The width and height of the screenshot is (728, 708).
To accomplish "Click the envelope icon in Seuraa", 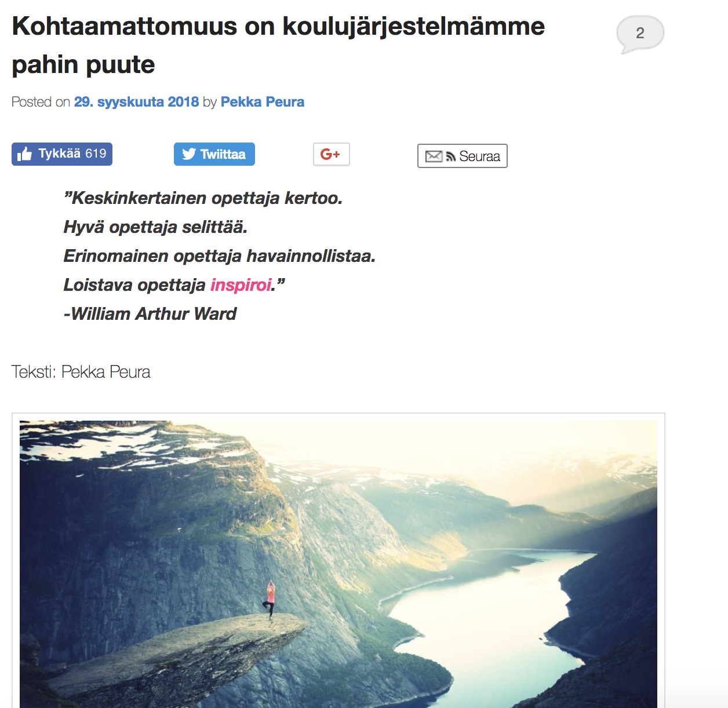I will click(x=434, y=156).
